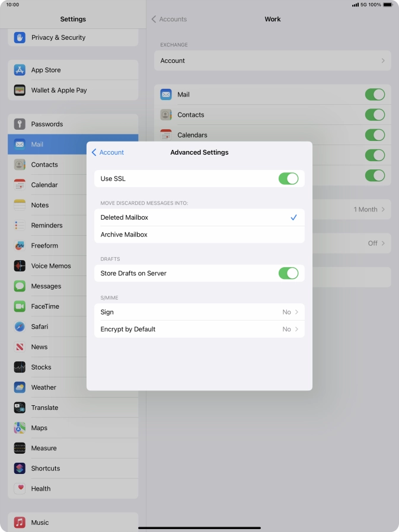
Task: Open Encrypt by Default setting
Action: tap(199, 329)
